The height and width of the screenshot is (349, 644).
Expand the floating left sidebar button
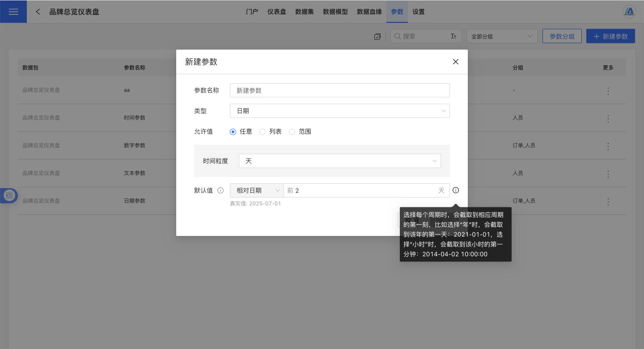[9, 195]
